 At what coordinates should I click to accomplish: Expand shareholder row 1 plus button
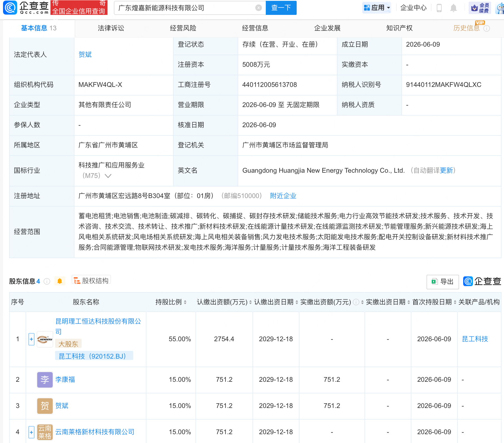point(31,339)
